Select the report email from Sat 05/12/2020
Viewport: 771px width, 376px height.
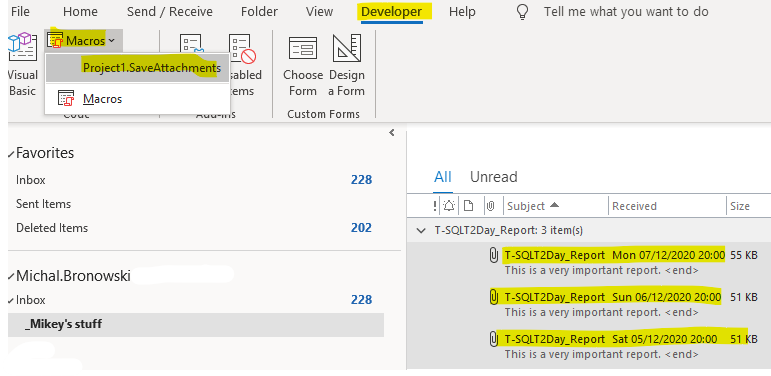click(589, 347)
